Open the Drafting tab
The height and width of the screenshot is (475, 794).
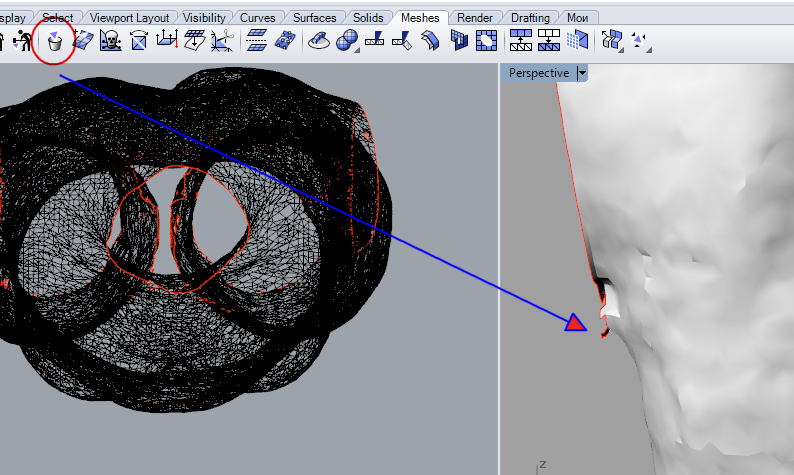(530, 18)
